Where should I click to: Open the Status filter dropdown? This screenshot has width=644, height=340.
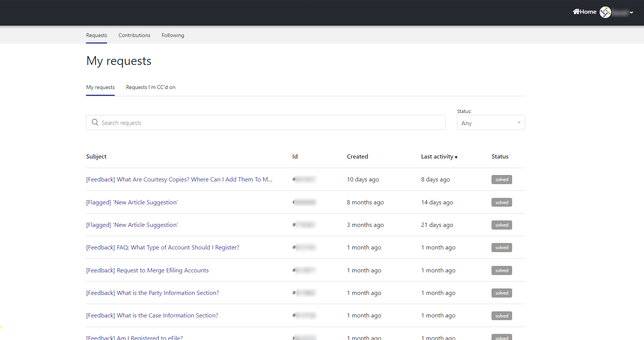[x=491, y=123]
